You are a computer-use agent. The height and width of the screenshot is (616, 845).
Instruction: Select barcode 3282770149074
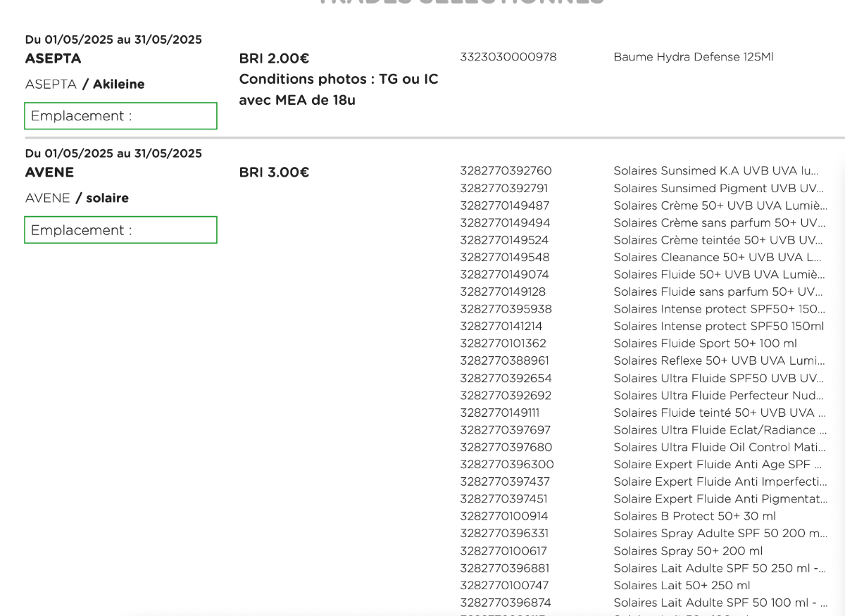click(x=505, y=275)
